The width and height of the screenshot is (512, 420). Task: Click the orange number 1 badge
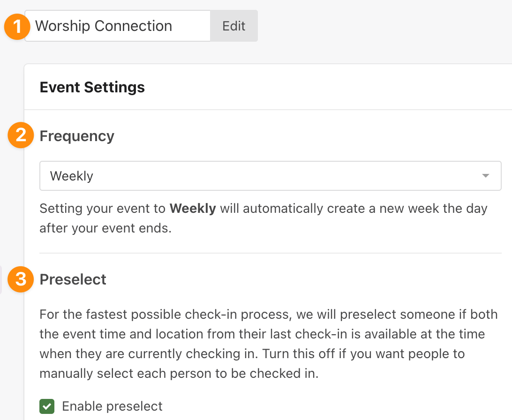[17, 27]
